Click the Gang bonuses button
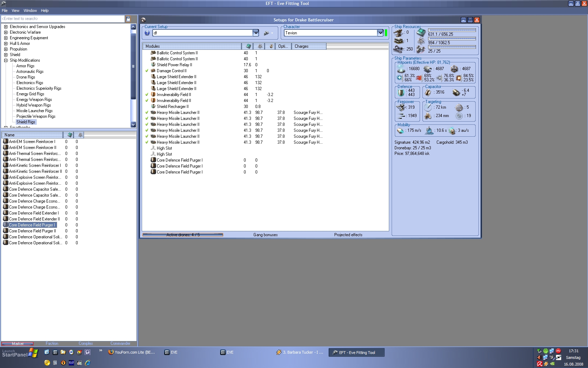 point(266,235)
